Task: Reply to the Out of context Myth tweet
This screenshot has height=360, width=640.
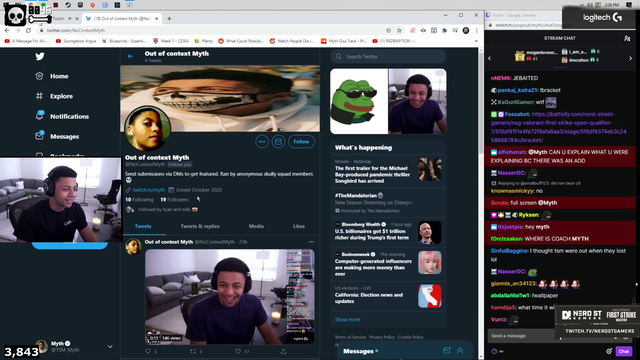Action: click(148, 351)
